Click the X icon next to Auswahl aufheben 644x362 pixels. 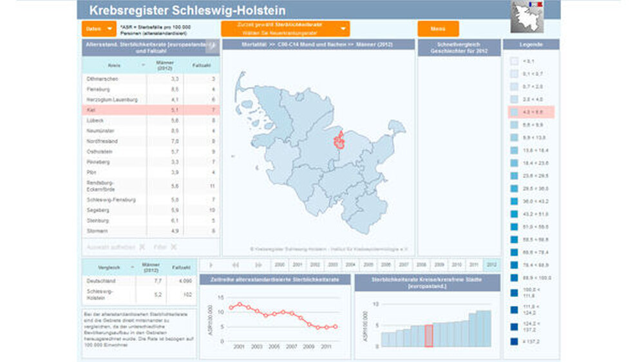click(142, 247)
